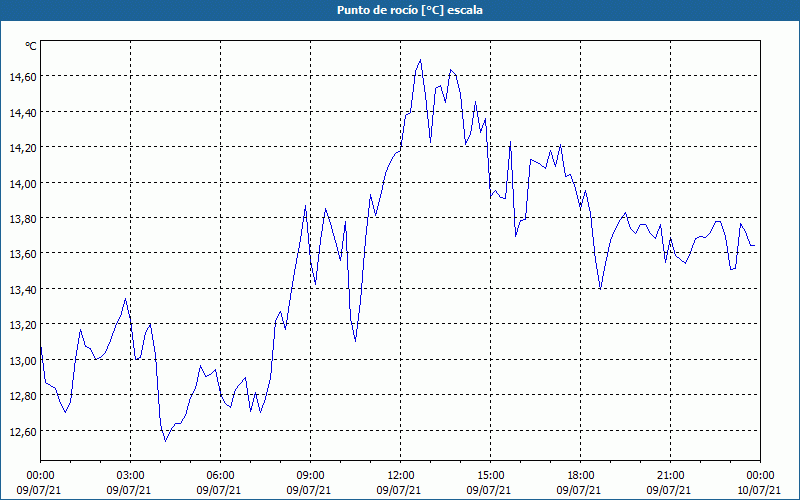Click the 'Punto de rocío [°C] escala' title
800x500 pixels.
pos(410,10)
